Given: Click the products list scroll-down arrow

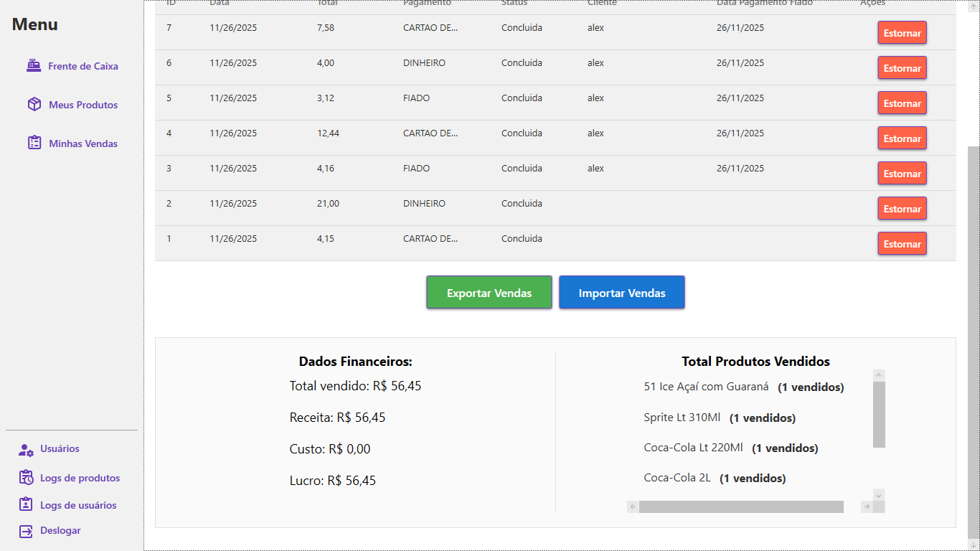Looking at the screenshot, I should [x=879, y=495].
